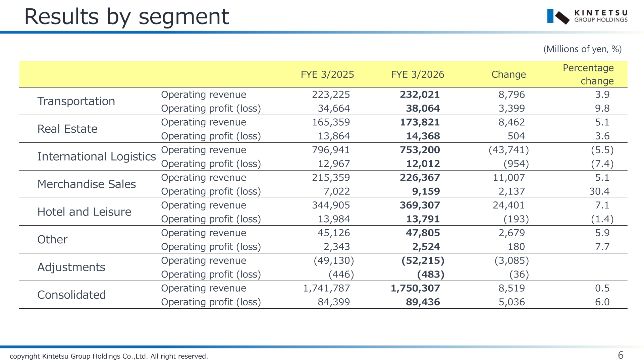Click the Merchandise Sales segment label
Screen dimensions: 644x362
click(87, 184)
